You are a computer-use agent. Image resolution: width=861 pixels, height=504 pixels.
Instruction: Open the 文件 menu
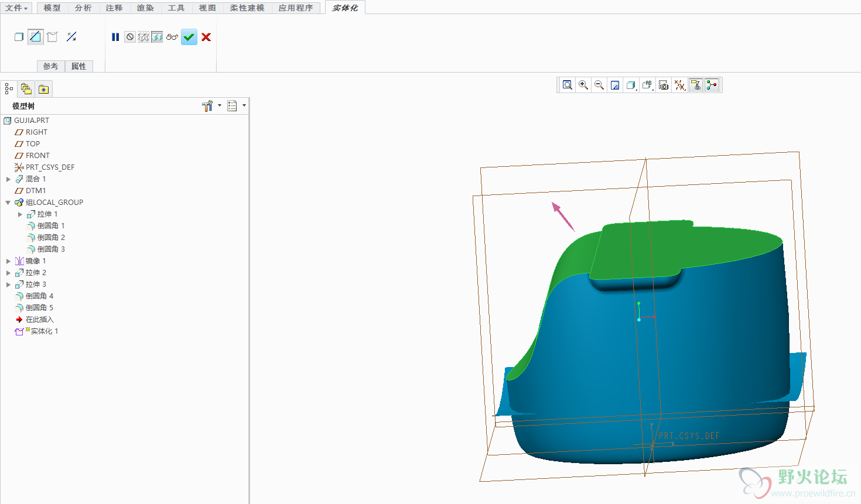(16, 8)
